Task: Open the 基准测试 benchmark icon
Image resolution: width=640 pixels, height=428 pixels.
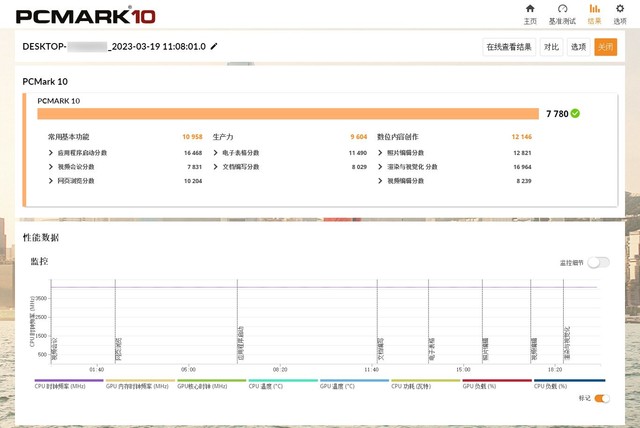Action: [x=563, y=13]
